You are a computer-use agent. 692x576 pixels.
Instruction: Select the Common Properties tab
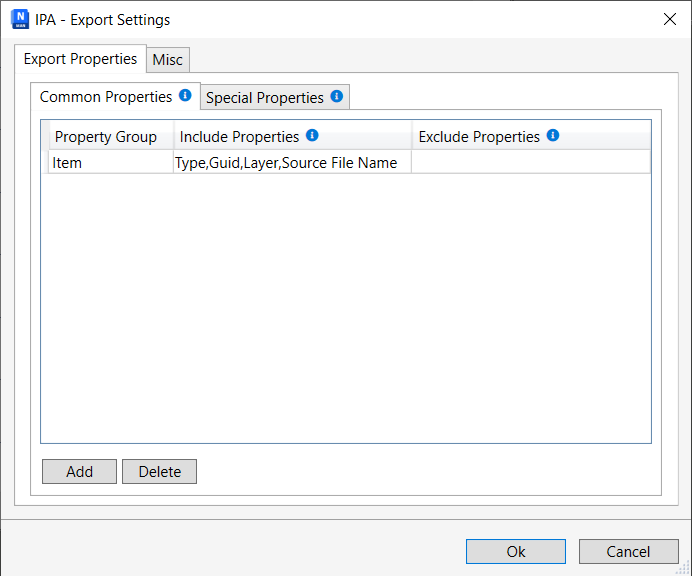coord(106,97)
